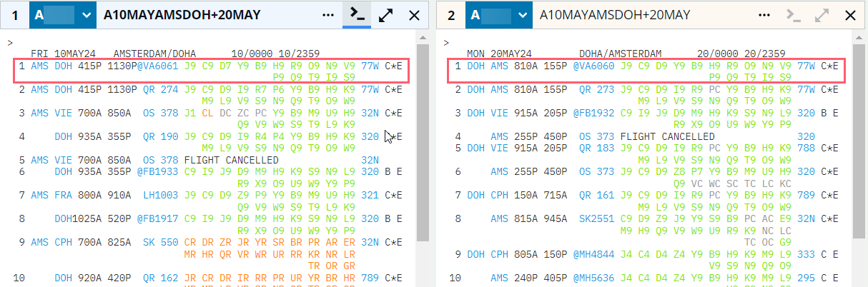Click window 2 title A10MAYAMSDOH+20MAY

click(x=615, y=15)
